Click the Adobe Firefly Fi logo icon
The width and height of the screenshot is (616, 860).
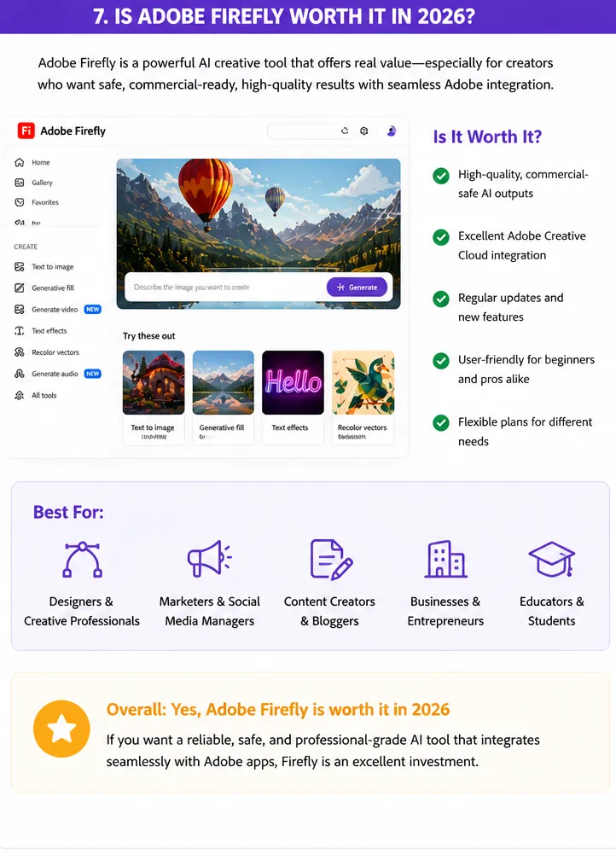tap(26, 131)
